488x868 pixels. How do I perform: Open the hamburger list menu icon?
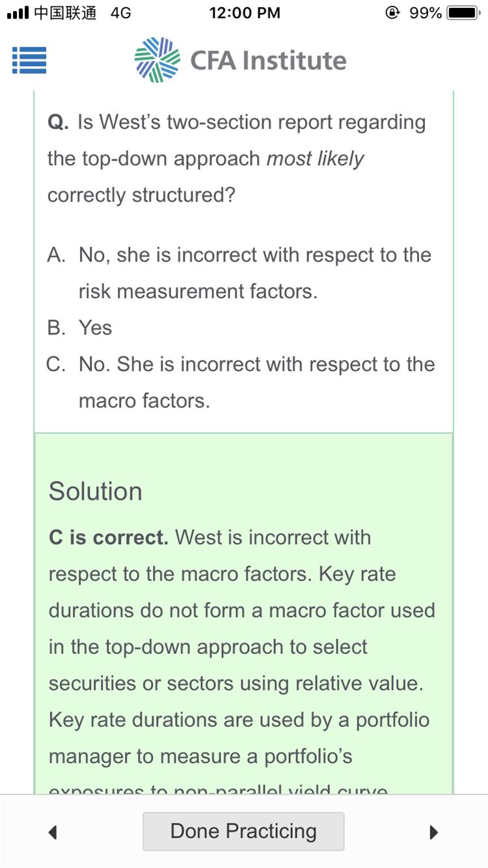pyautogui.click(x=29, y=61)
